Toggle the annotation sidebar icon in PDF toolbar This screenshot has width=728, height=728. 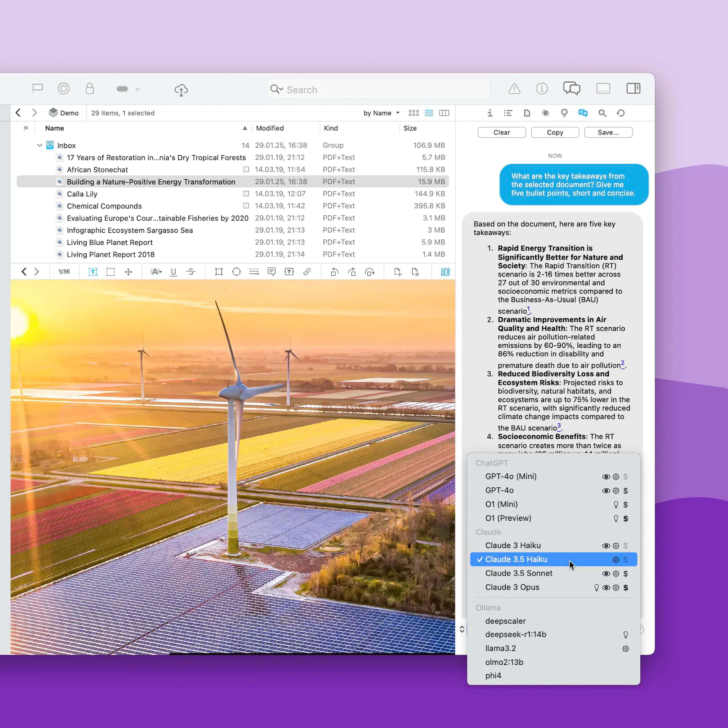point(445,272)
